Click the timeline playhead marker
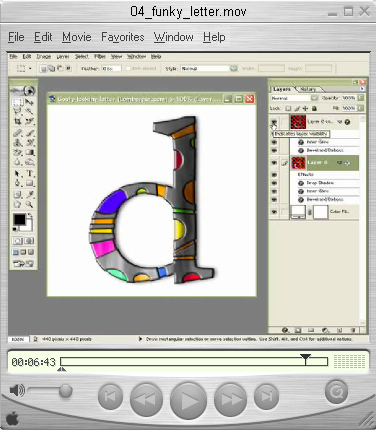 (x=305, y=360)
